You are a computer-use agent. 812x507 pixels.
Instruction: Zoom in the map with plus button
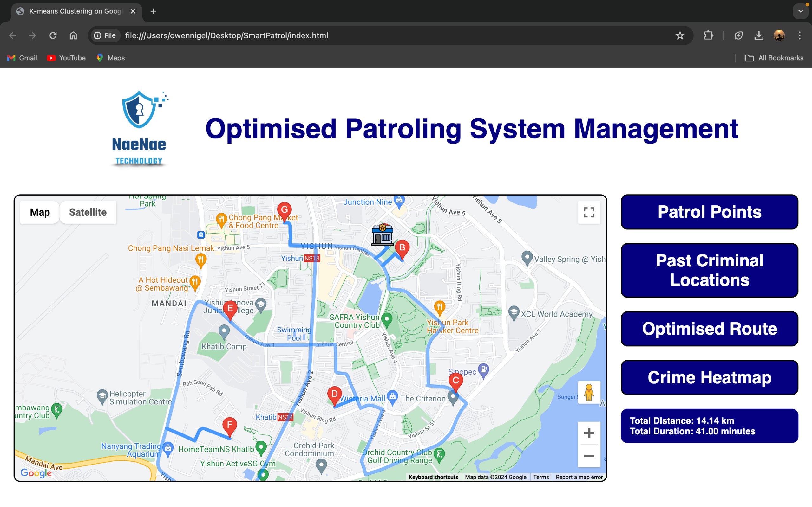[x=589, y=433]
